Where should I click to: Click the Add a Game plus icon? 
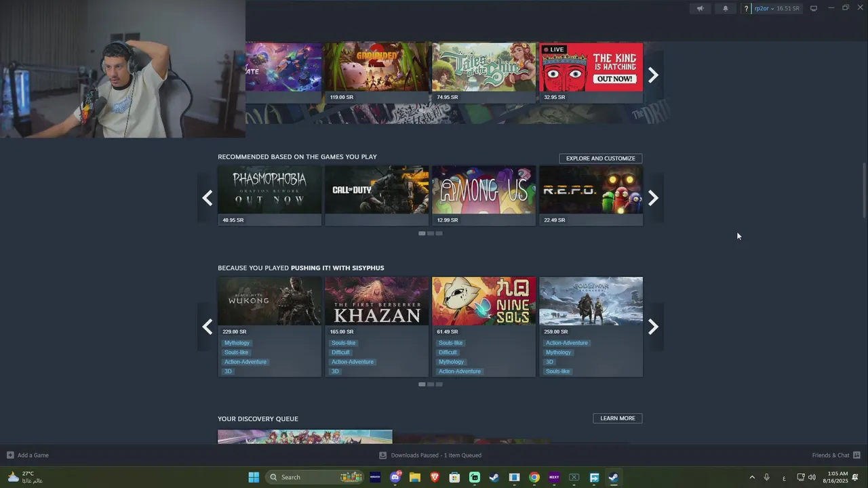point(10,455)
